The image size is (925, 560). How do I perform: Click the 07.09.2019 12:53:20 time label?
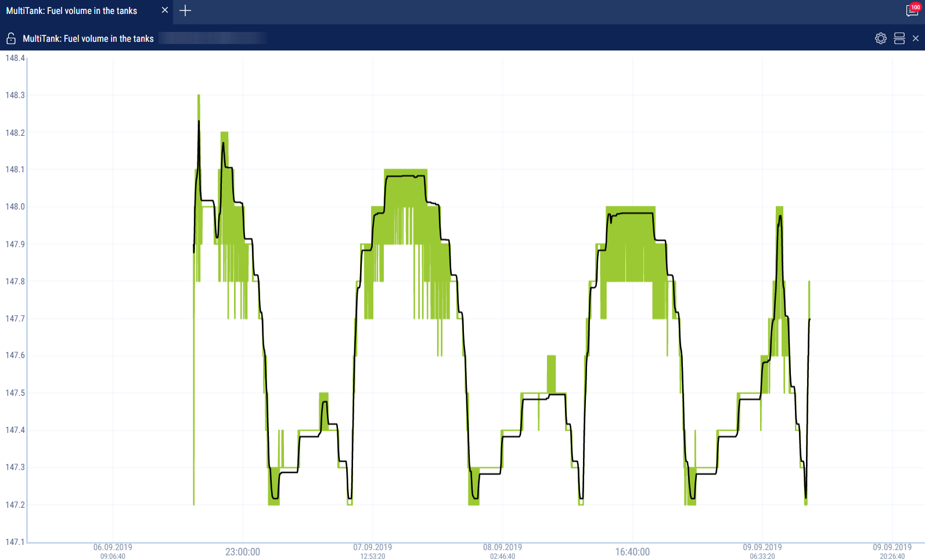373,551
